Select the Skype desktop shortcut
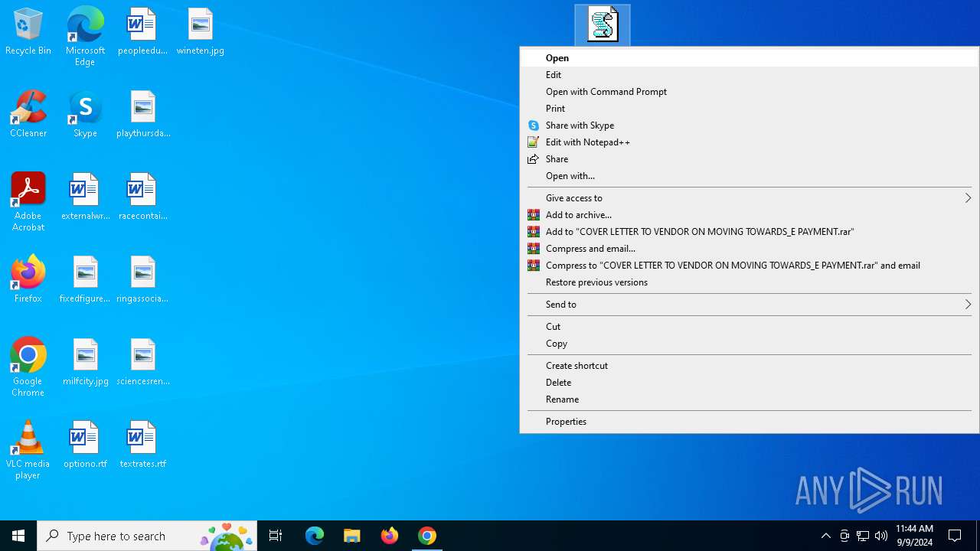This screenshot has height=551, width=980. tap(85, 115)
